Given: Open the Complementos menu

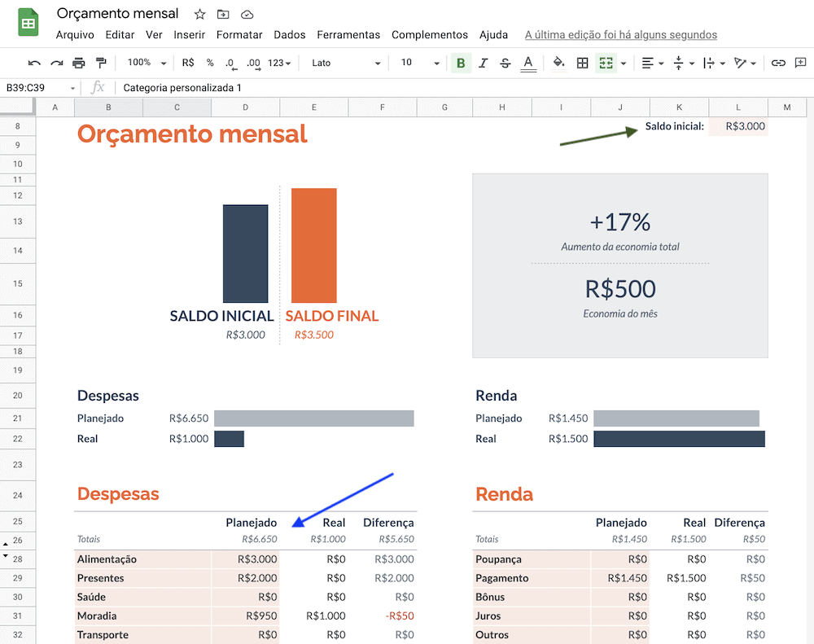Looking at the screenshot, I should coord(429,35).
